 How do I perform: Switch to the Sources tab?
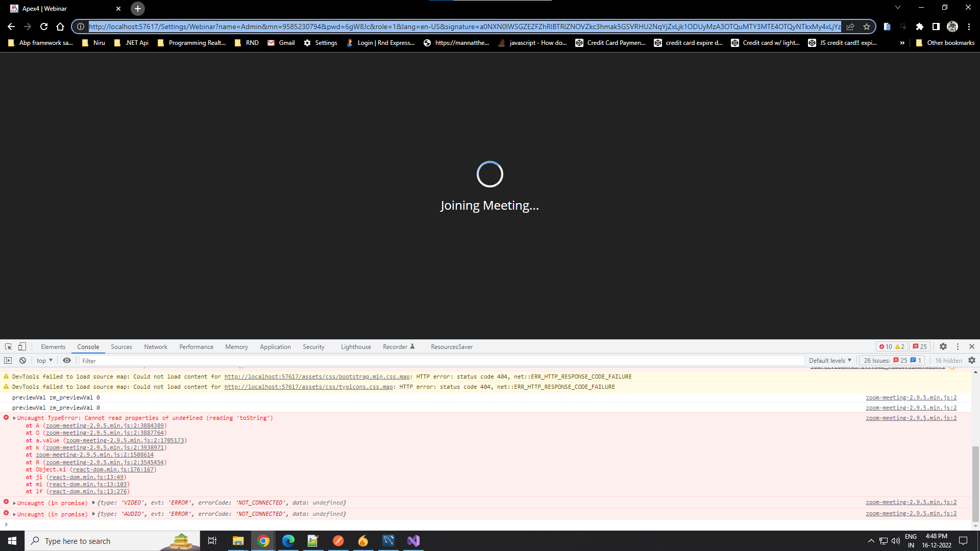[x=121, y=346]
